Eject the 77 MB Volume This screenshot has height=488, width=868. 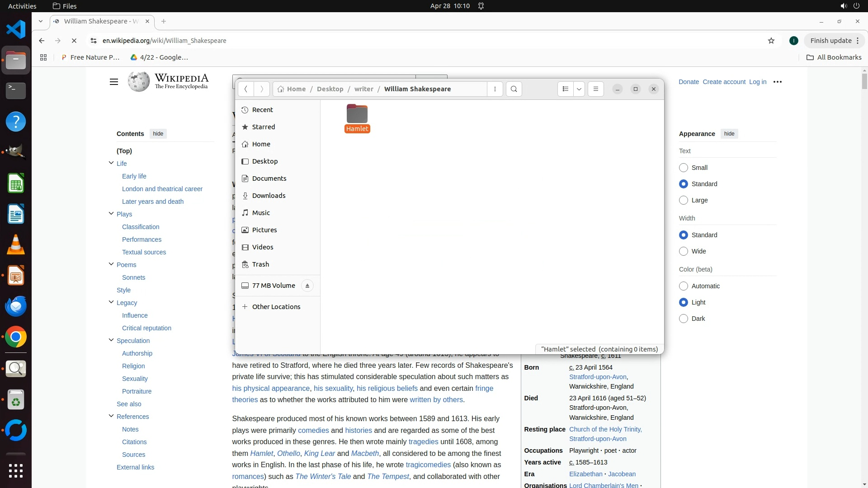point(307,286)
